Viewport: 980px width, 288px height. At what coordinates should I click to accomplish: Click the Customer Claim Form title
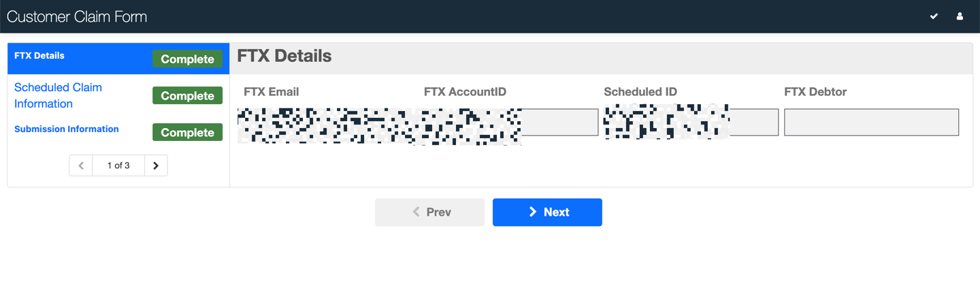point(77,17)
